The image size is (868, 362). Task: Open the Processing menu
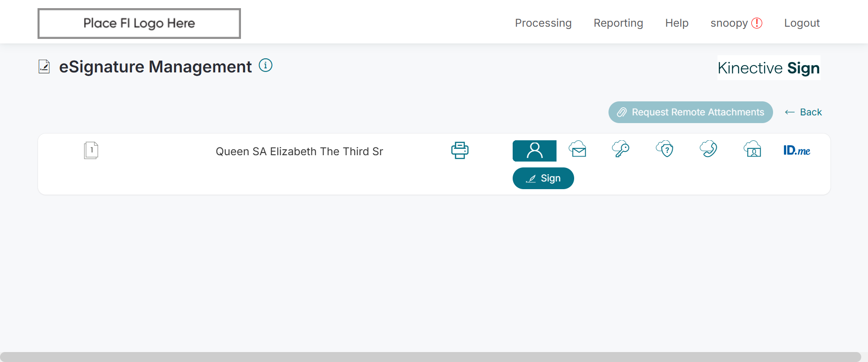(x=543, y=23)
